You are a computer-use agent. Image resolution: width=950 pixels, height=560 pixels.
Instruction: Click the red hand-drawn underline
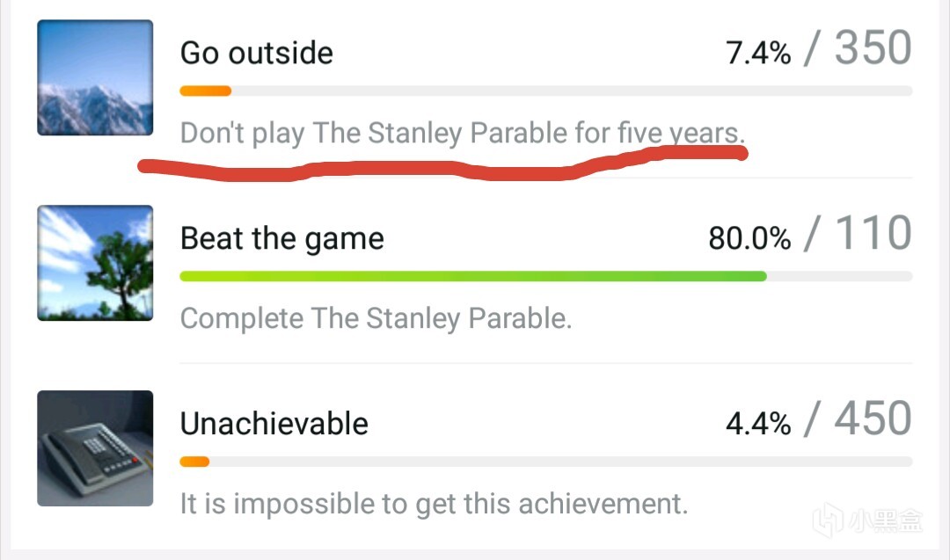[x=440, y=165]
